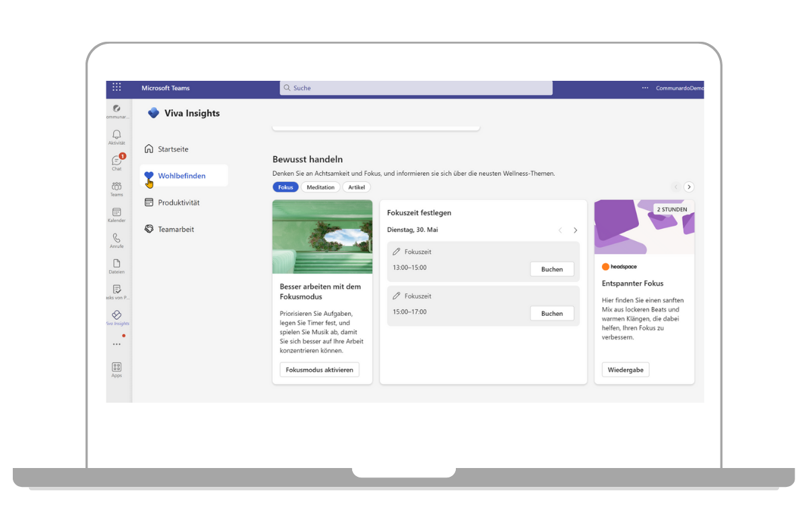The height and width of the screenshot is (532, 808).
Task: Show more apps via the rail ellipsis
Action: [116, 344]
